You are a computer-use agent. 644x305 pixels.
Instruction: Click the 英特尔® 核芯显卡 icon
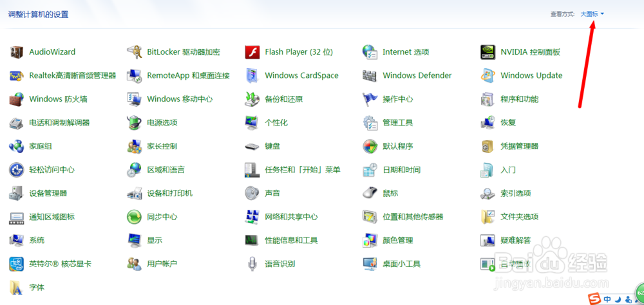click(17, 264)
